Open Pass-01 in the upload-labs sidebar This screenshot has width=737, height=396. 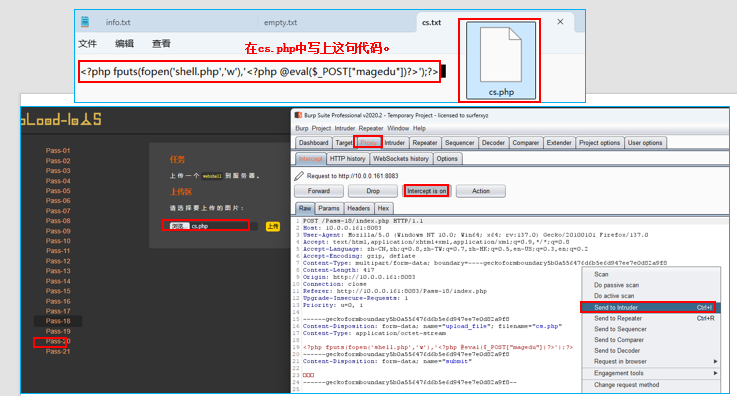pyautogui.click(x=58, y=151)
